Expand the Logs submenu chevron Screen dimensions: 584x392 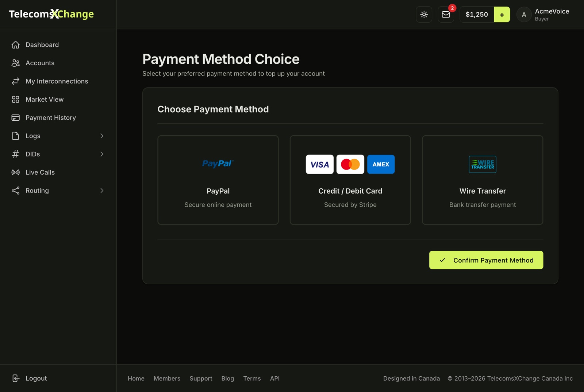click(102, 136)
